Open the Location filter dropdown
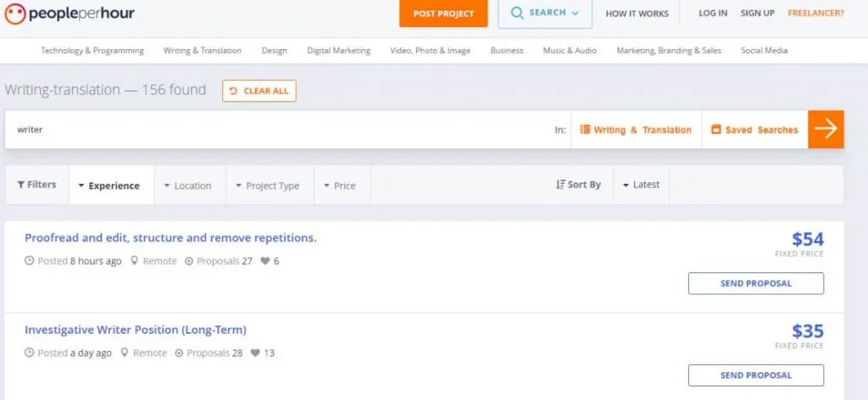The image size is (868, 400). click(190, 186)
